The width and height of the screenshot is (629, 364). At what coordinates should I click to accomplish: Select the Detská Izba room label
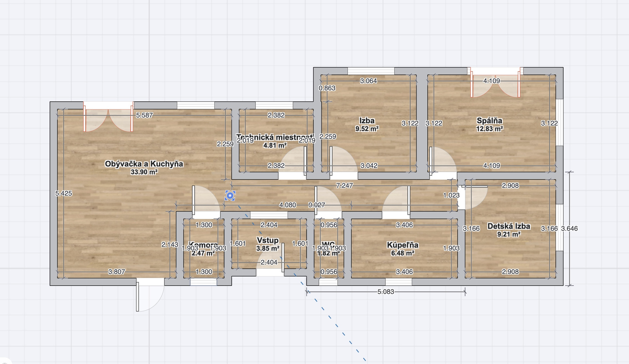click(x=509, y=226)
